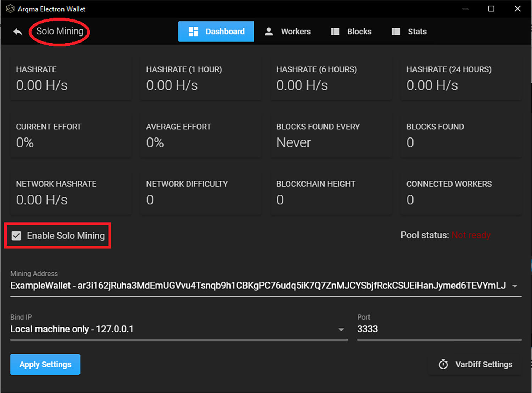View the Stats tab

(x=409, y=32)
